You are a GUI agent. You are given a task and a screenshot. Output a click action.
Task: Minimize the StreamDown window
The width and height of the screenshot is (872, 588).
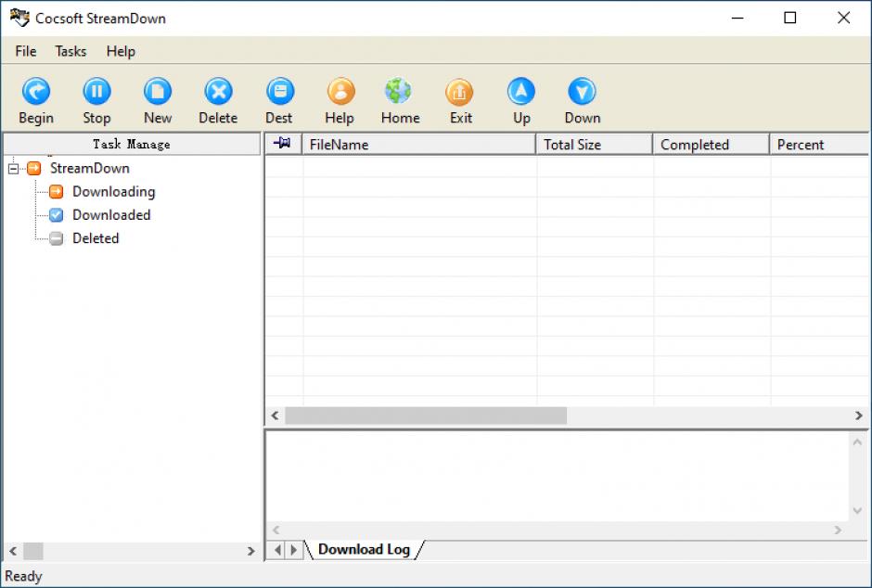(737, 18)
